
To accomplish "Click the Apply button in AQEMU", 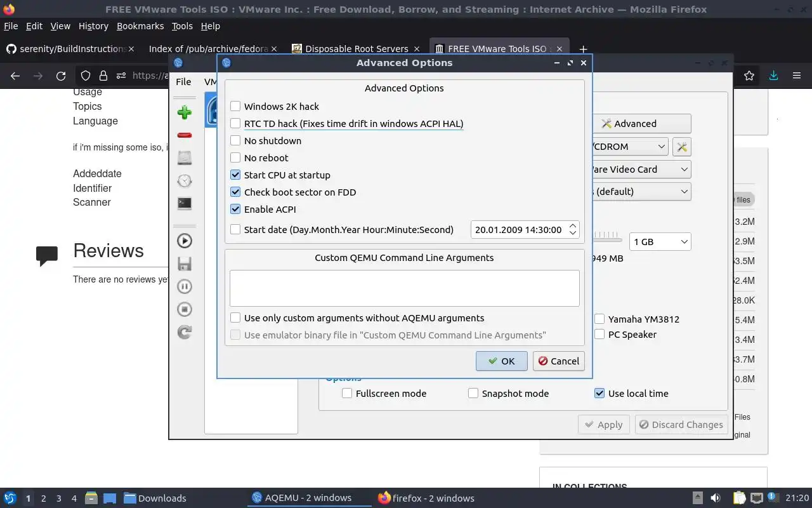I will 603,425.
